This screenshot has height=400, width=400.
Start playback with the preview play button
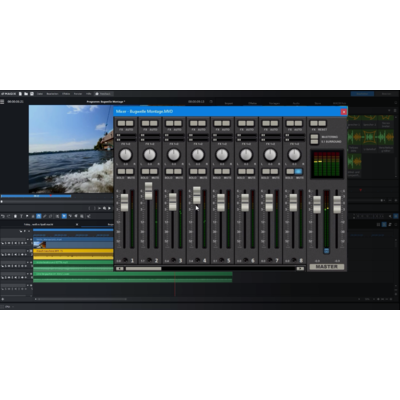click(x=109, y=208)
